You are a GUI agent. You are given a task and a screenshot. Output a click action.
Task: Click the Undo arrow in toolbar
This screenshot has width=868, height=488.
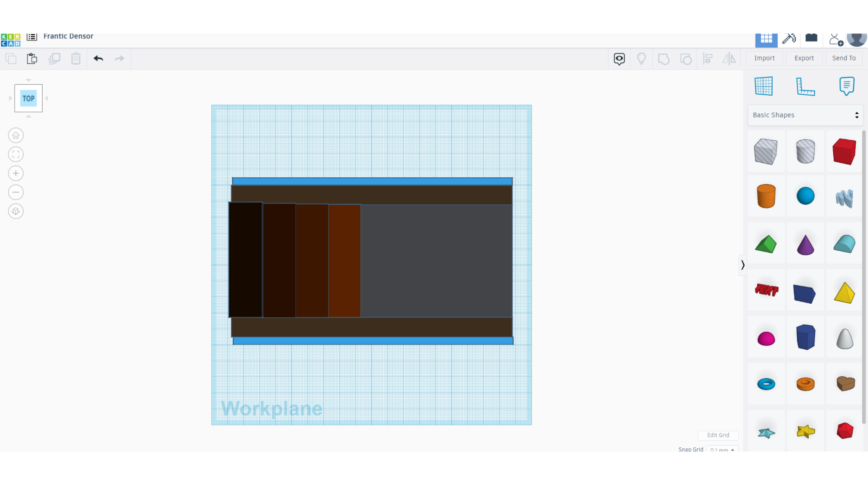click(98, 59)
